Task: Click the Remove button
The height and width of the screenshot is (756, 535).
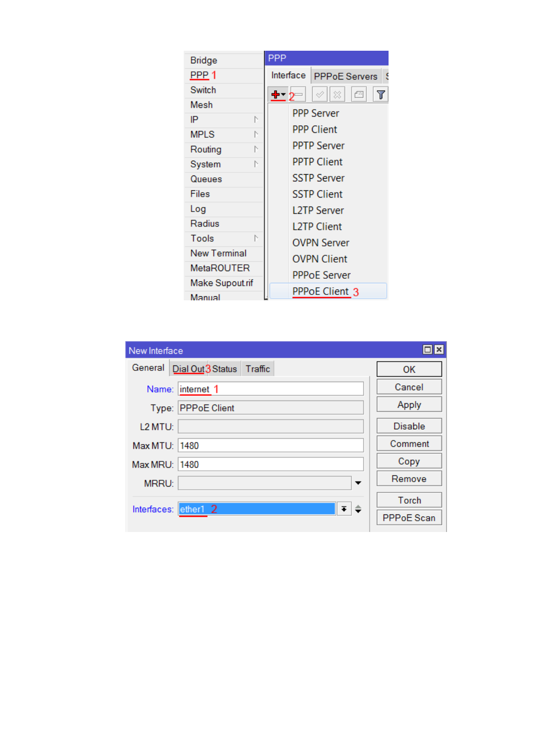Action: click(409, 479)
